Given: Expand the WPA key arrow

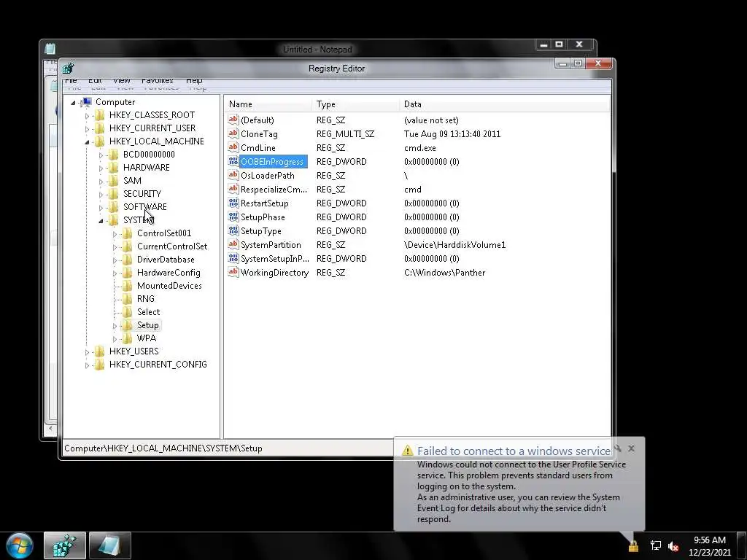Looking at the screenshot, I should click(115, 339).
